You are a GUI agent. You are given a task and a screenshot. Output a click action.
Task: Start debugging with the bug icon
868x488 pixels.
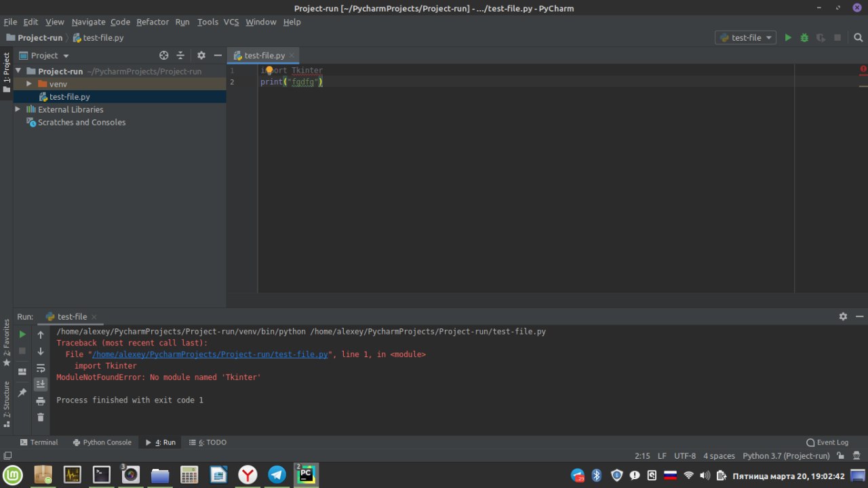pyautogui.click(x=804, y=38)
